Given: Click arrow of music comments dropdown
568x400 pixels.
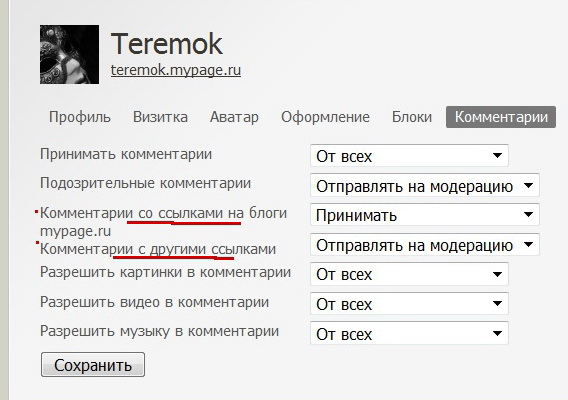Looking at the screenshot, I should (x=497, y=333).
